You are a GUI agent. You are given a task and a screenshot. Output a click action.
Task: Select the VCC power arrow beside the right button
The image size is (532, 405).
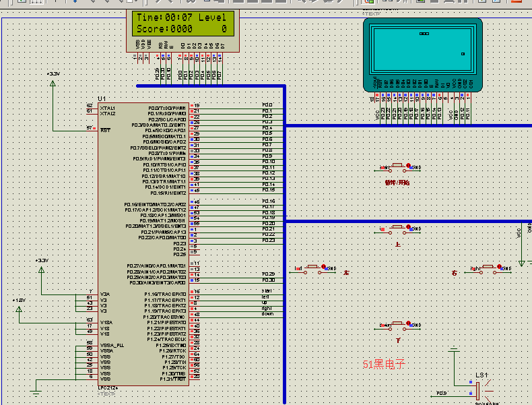point(522,262)
